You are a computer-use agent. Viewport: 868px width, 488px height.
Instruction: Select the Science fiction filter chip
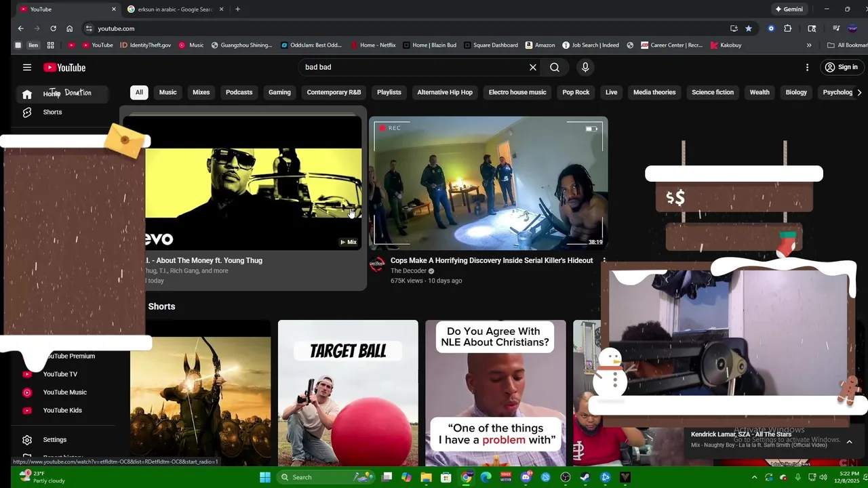point(713,92)
